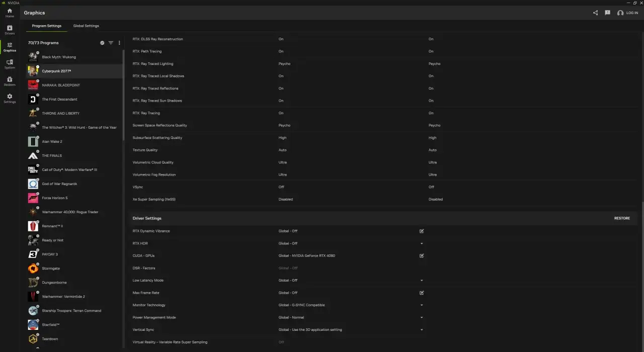This screenshot has width=644, height=352.
Task: Open the three-dot menu for programs
Action: coord(119,43)
